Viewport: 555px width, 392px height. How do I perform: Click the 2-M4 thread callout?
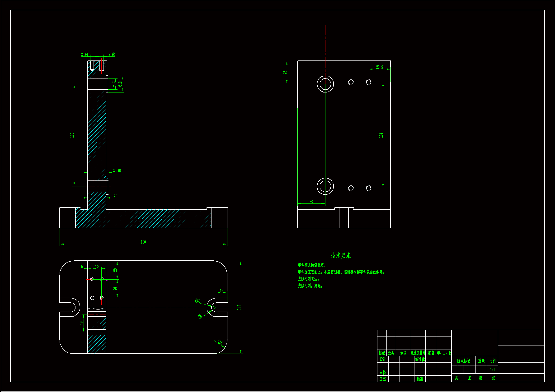click(85, 54)
